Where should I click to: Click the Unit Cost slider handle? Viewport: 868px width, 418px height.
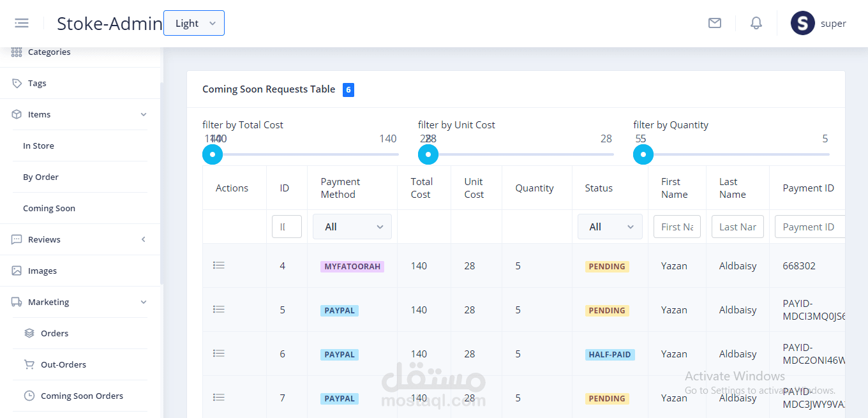click(428, 154)
